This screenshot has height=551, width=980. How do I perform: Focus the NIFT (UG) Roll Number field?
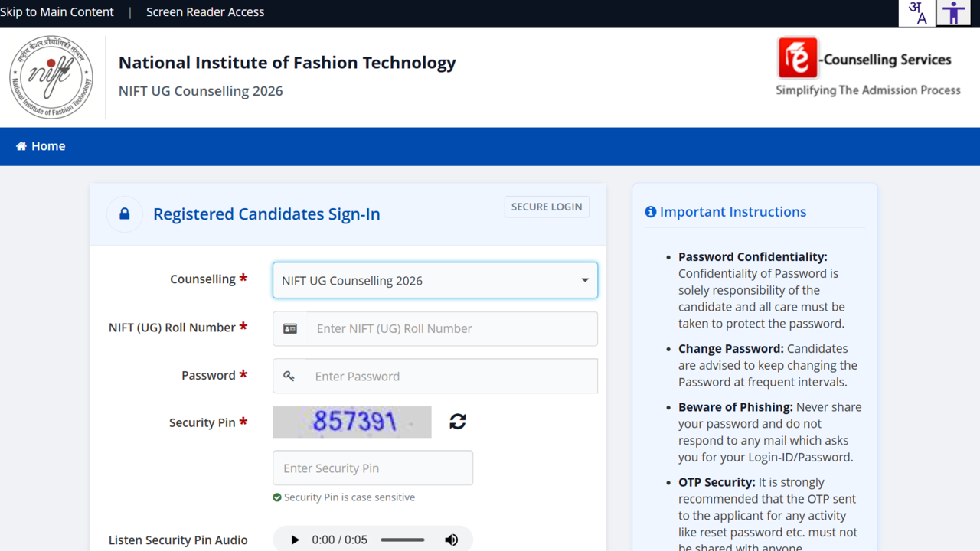(x=435, y=328)
